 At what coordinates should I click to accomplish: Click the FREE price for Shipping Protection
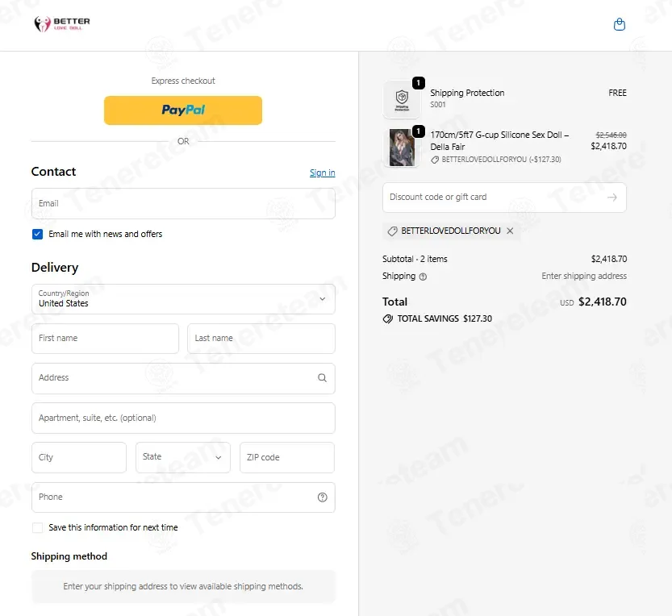click(x=617, y=93)
